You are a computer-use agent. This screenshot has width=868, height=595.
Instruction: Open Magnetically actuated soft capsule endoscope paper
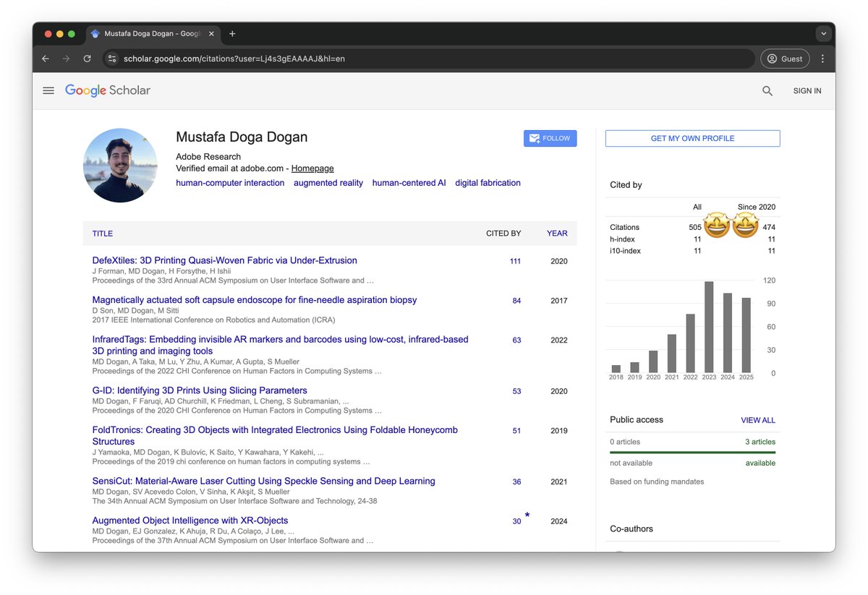255,300
